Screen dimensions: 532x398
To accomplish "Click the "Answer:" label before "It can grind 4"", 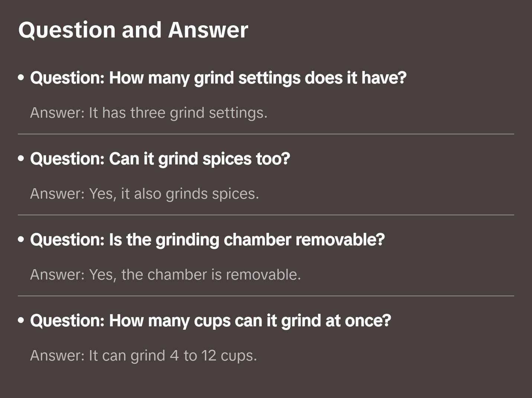I will [x=58, y=356].
